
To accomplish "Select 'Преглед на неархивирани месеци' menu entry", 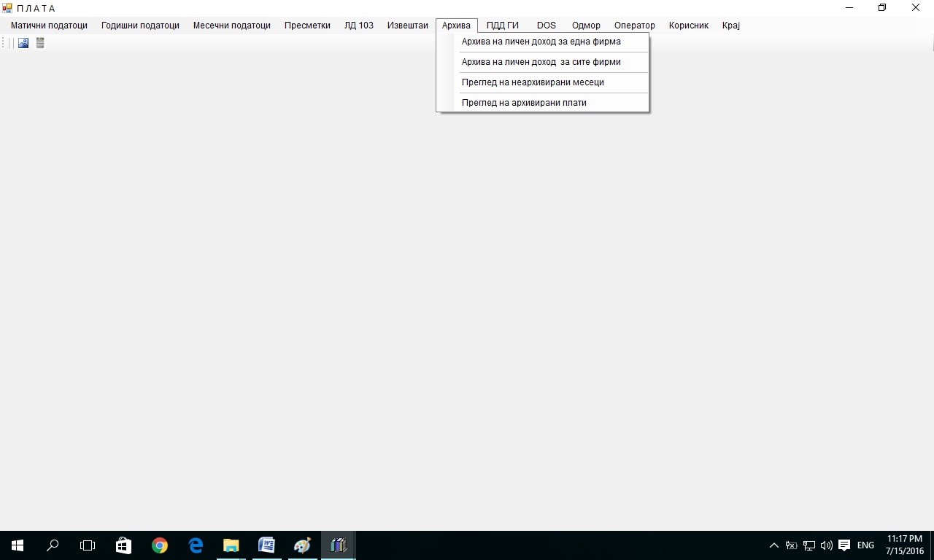I will [x=533, y=82].
